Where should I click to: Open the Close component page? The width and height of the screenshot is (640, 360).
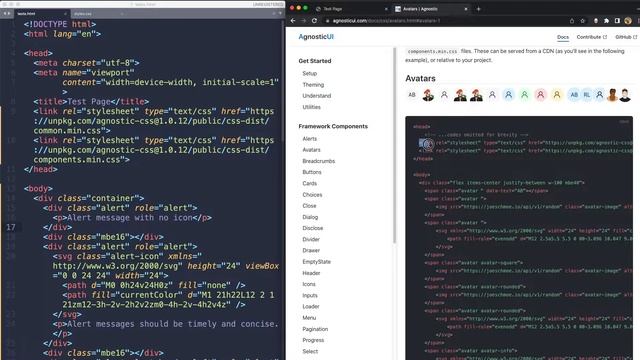point(309,206)
